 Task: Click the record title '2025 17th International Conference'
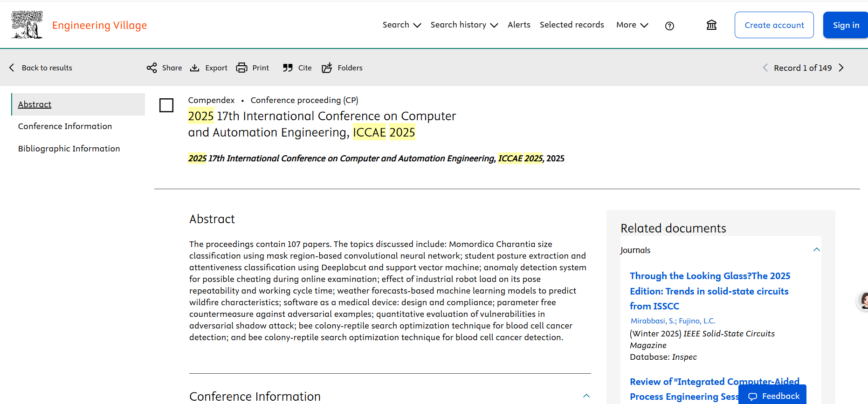point(322,124)
